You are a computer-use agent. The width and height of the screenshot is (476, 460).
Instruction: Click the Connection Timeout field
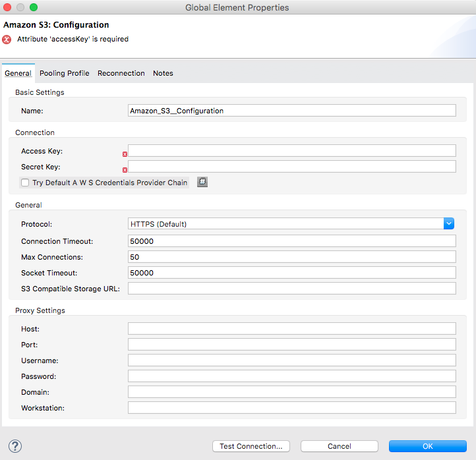point(291,241)
